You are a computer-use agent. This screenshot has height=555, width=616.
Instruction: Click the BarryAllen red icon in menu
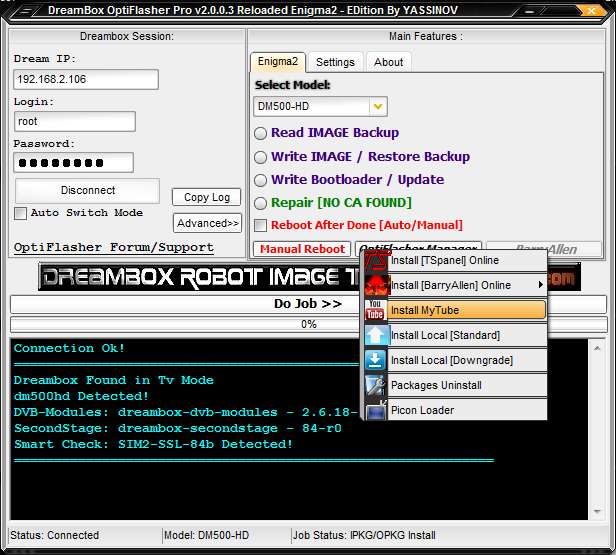(375, 285)
